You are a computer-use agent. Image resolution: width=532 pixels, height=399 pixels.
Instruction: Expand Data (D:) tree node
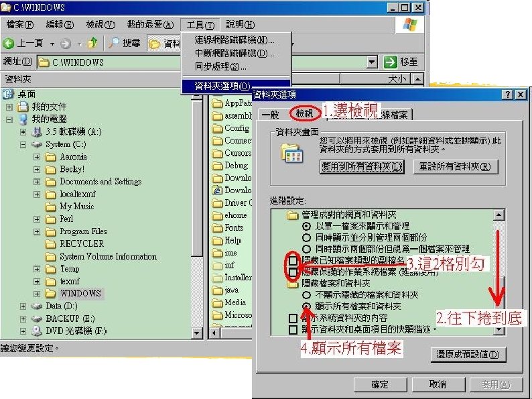click(x=23, y=306)
